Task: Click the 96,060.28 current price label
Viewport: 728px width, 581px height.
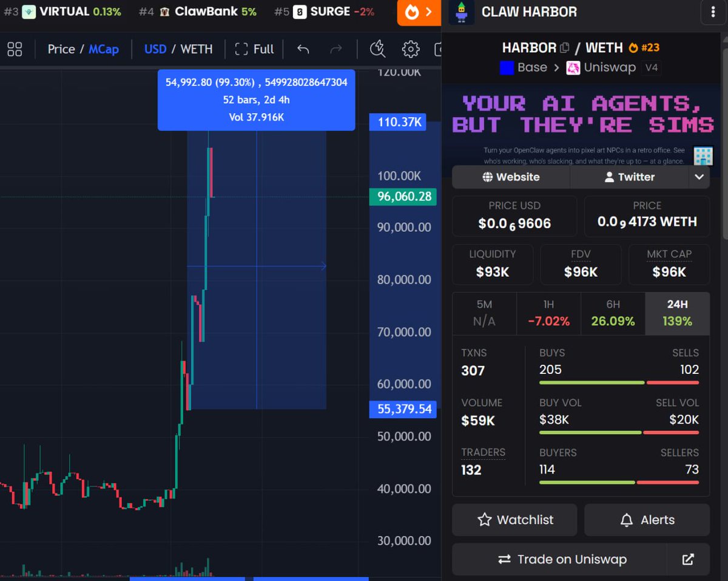Action: point(403,196)
